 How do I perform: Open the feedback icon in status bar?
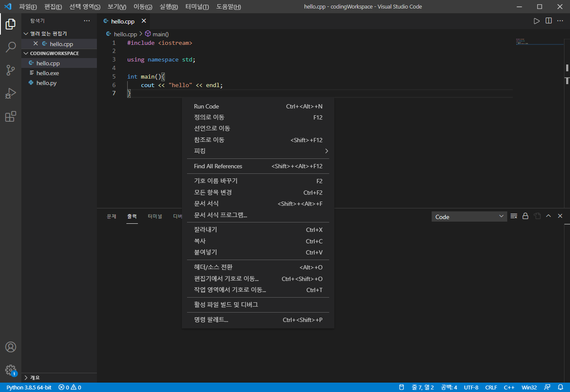click(x=547, y=387)
